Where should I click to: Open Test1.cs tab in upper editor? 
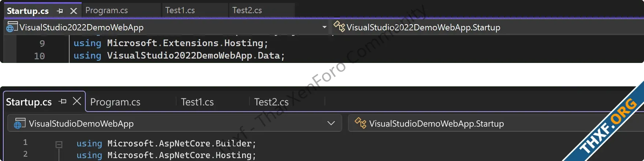[x=180, y=10]
